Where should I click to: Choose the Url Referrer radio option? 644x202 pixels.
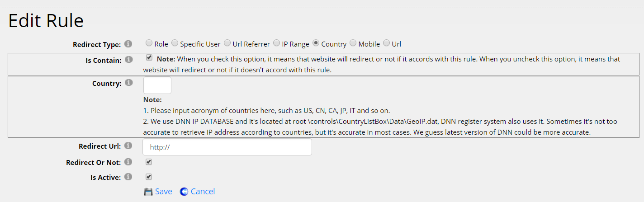(227, 43)
